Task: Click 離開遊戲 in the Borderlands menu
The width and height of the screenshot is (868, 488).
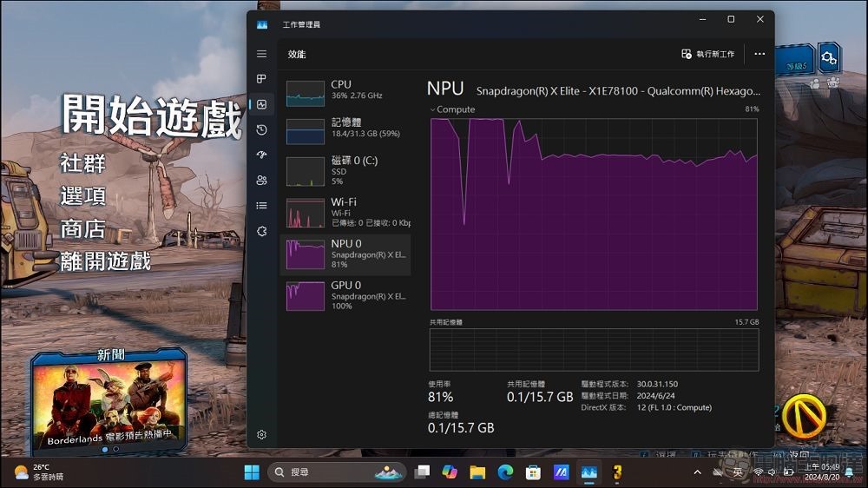Action: [105, 260]
